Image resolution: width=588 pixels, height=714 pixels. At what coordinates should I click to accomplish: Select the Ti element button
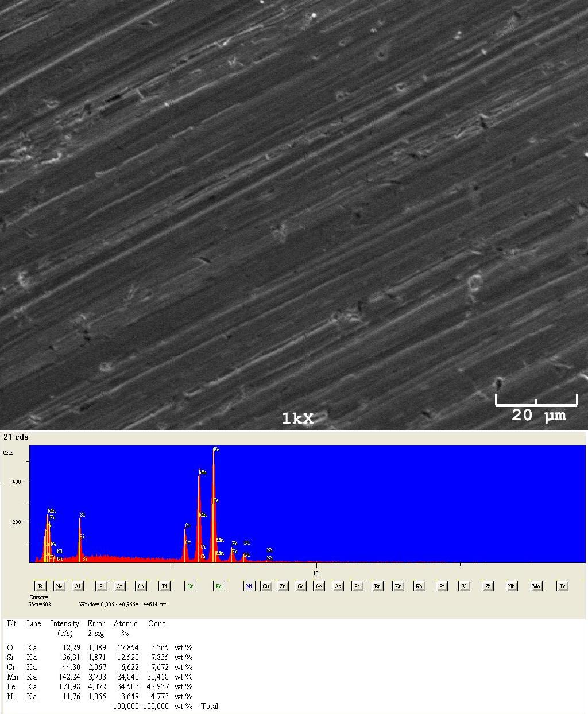165,586
